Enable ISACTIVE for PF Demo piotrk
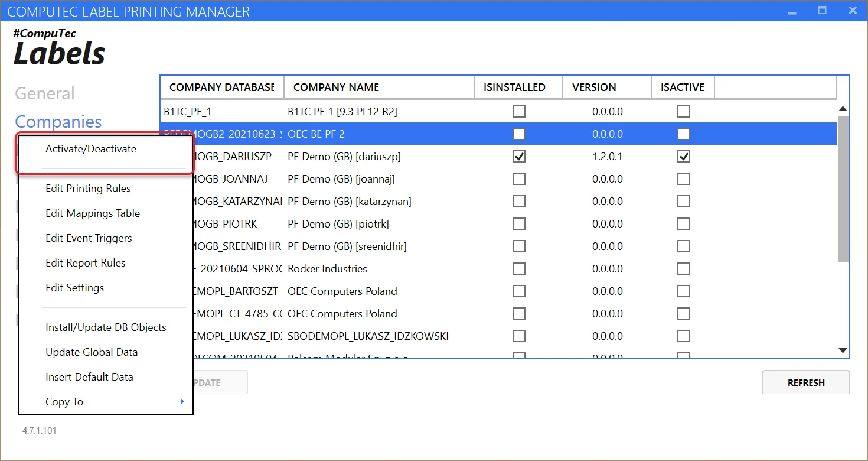The image size is (868, 461). point(683,224)
